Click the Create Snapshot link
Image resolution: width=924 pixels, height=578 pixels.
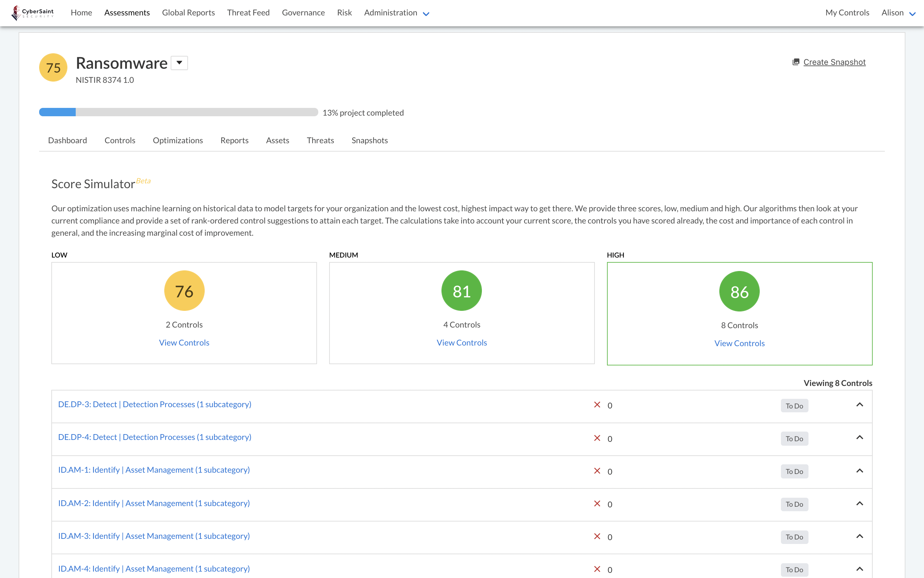834,62
